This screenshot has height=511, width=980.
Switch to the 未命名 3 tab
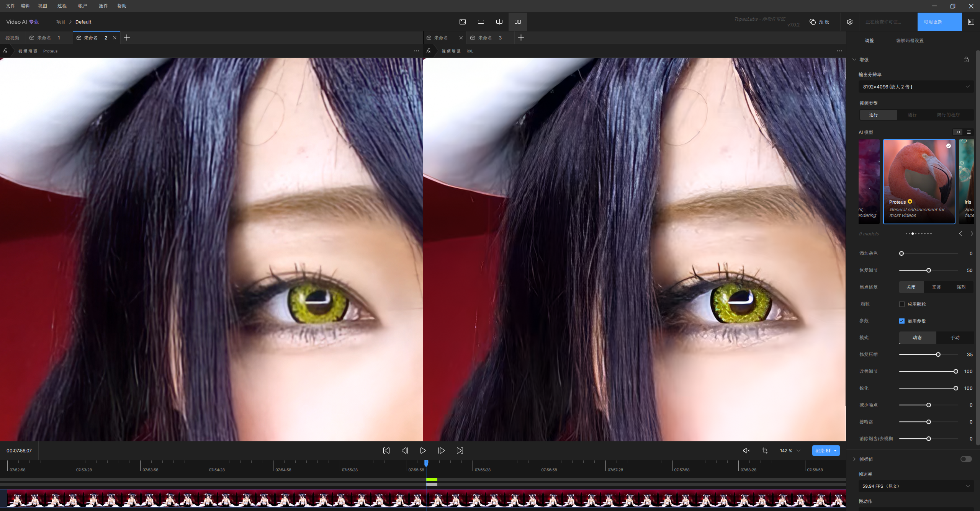click(490, 38)
